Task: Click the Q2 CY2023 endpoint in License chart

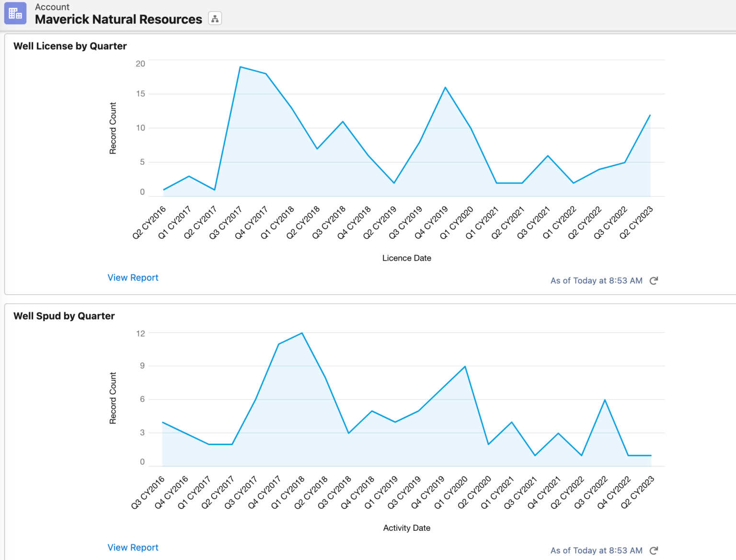Action: pos(650,115)
